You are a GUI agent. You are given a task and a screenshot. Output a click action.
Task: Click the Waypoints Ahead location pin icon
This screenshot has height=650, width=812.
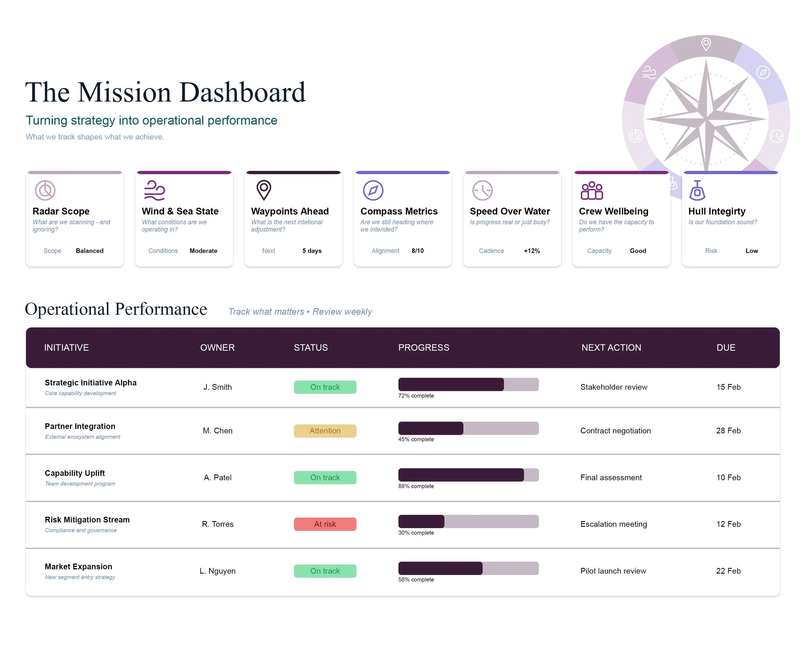tap(264, 190)
